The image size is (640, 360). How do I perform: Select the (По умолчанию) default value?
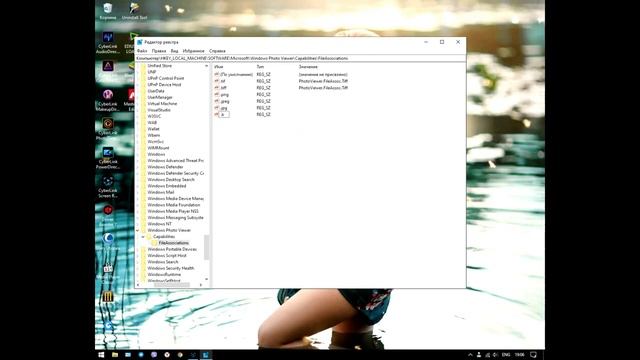click(237, 75)
